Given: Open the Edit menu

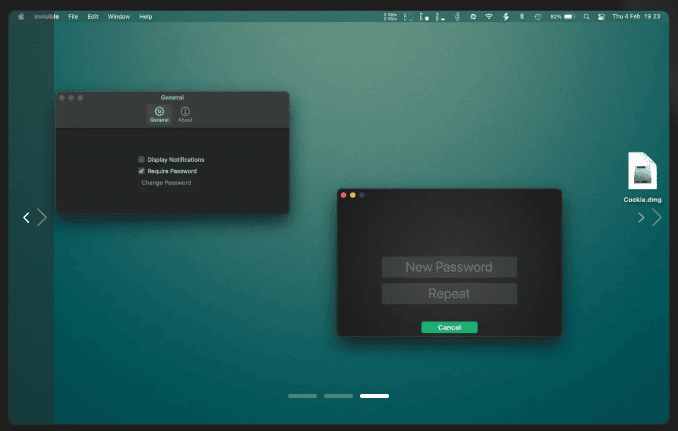Looking at the screenshot, I should pos(93,16).
